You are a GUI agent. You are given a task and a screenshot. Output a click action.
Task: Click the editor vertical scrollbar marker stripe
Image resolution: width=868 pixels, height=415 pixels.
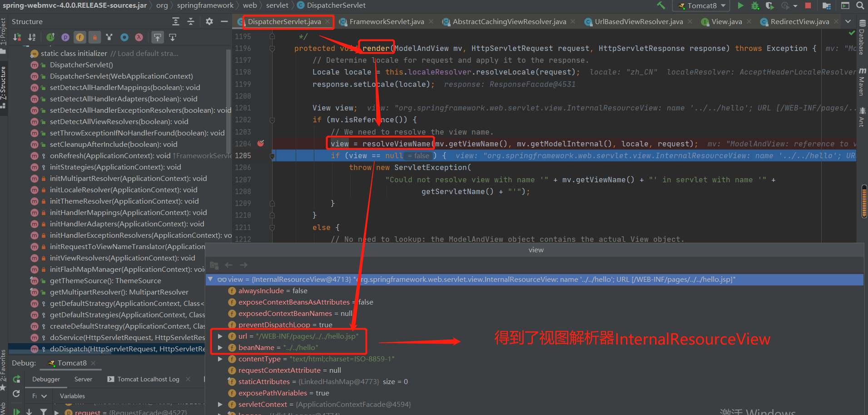pyautogui.click(x=864, y=201)
